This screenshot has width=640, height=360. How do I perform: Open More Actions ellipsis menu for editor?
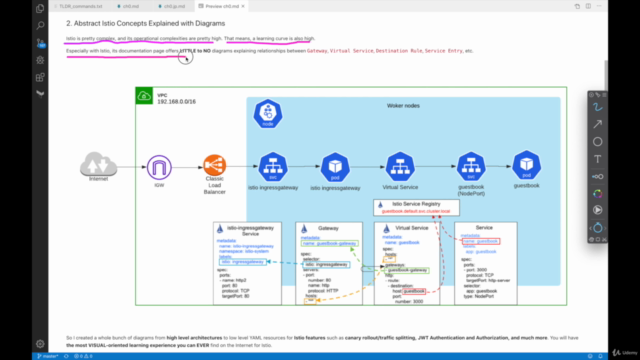(x=599, y=6)
